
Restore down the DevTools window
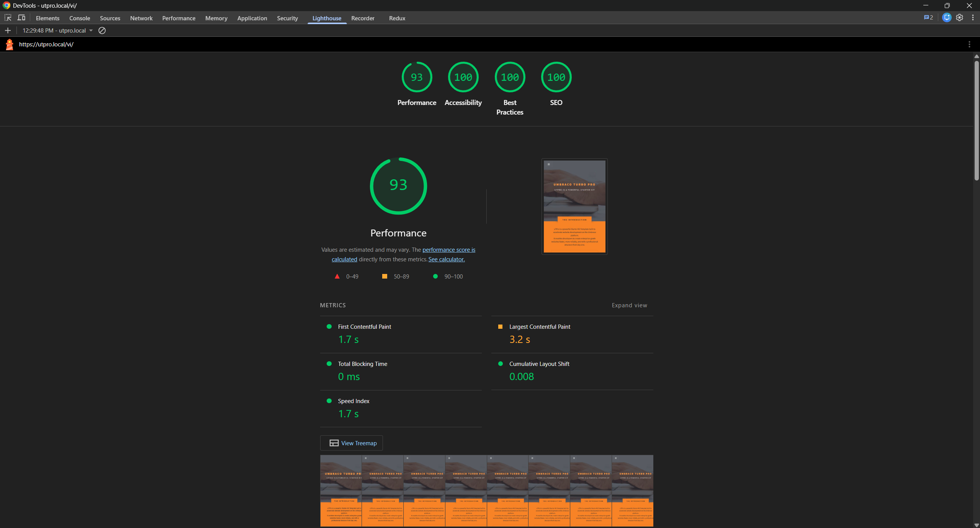click(947, 5)
